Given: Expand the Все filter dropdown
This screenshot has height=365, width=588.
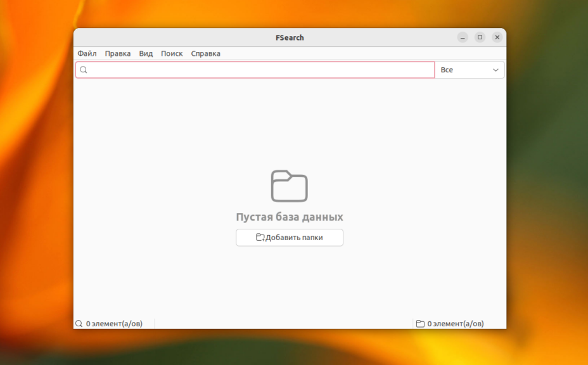Looking at the screenshot, I should click(470, 70).
